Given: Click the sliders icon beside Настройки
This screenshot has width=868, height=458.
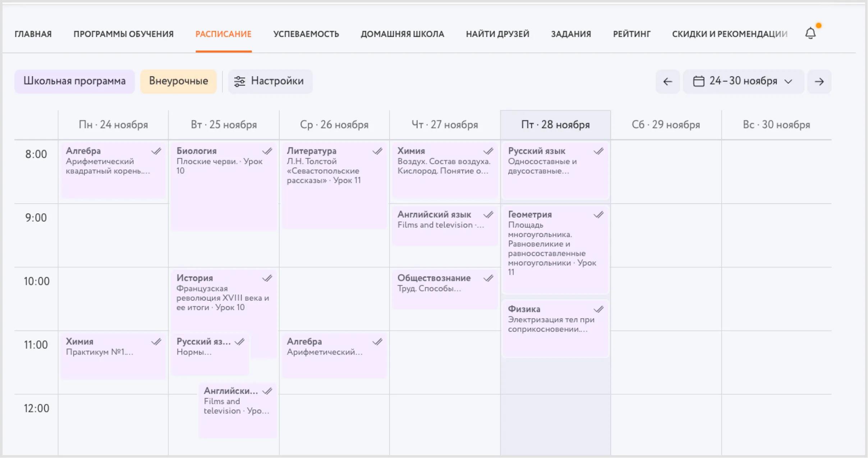Looking at the screenshot, I should (239, 82).
